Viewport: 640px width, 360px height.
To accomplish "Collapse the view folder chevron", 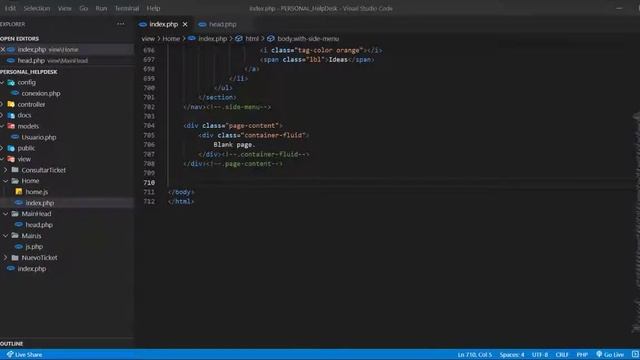I will coord(2,160).
